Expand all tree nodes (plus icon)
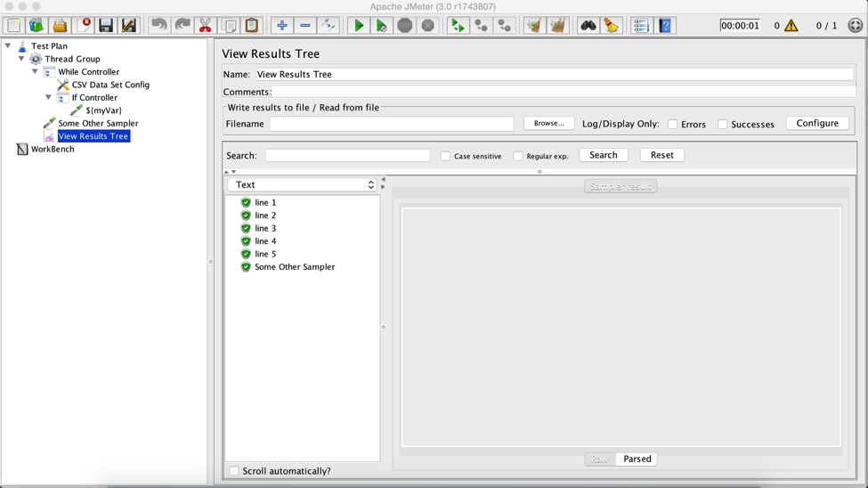Viewport: 868px width, 488px height. click(282, 26)
